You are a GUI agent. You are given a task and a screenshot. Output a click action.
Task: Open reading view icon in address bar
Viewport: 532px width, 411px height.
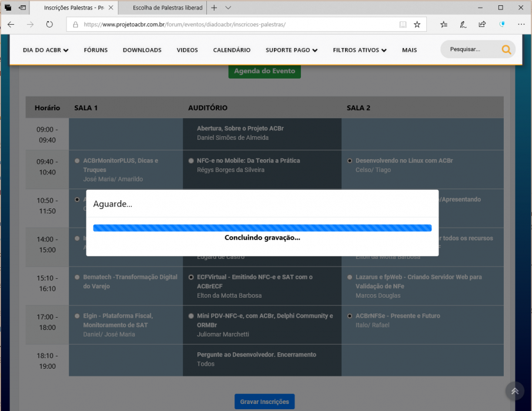pos(403,25)
